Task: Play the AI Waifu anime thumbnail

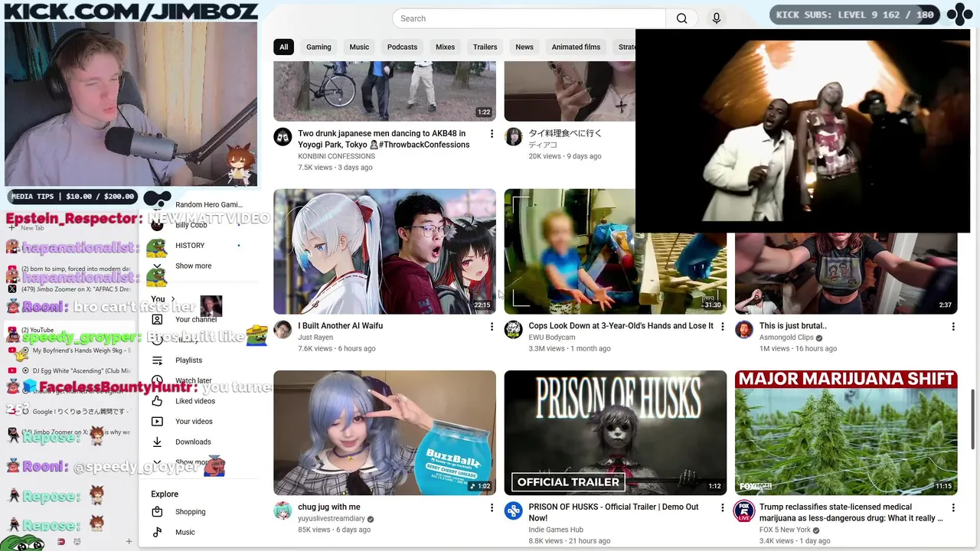Action: (x=384, y=252)
